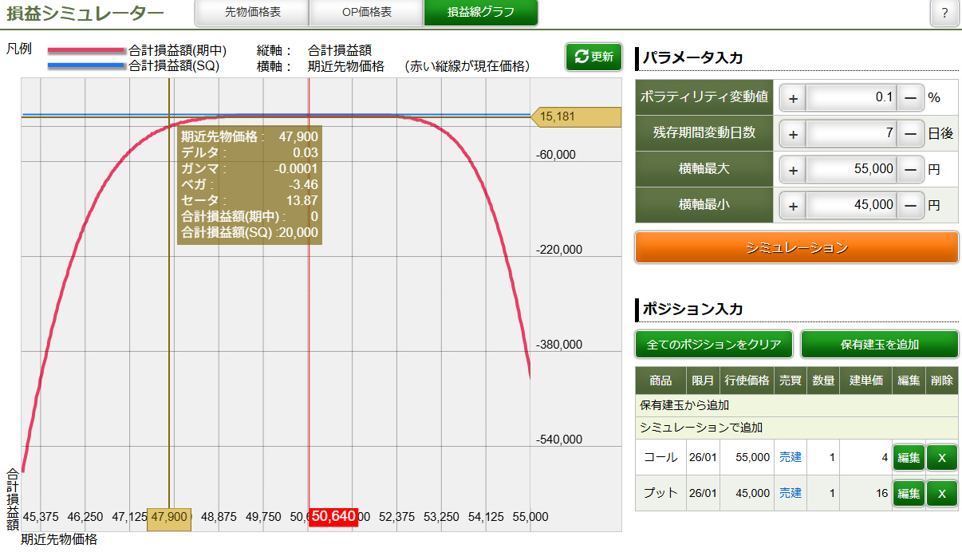
Task: Click 売建 link in the プット row
Action: (x=790, y=494)
